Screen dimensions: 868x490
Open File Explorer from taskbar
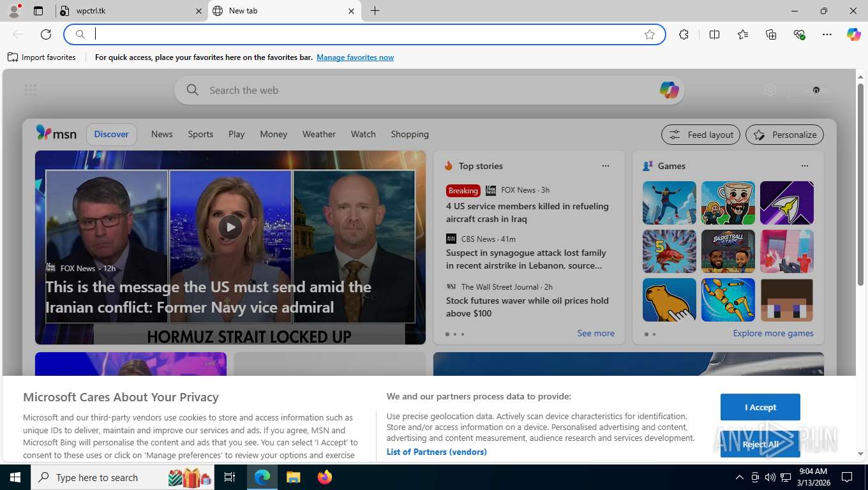click(x=293, y=477)
